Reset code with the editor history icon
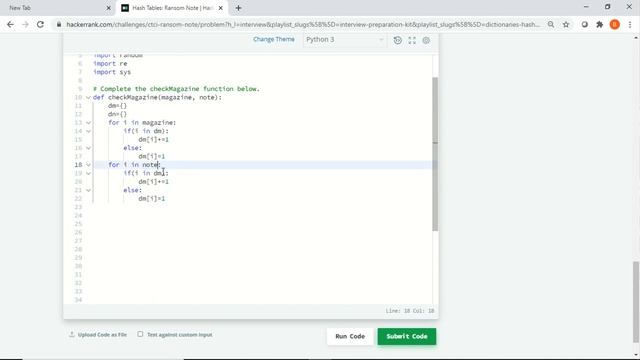 (398, 40)
